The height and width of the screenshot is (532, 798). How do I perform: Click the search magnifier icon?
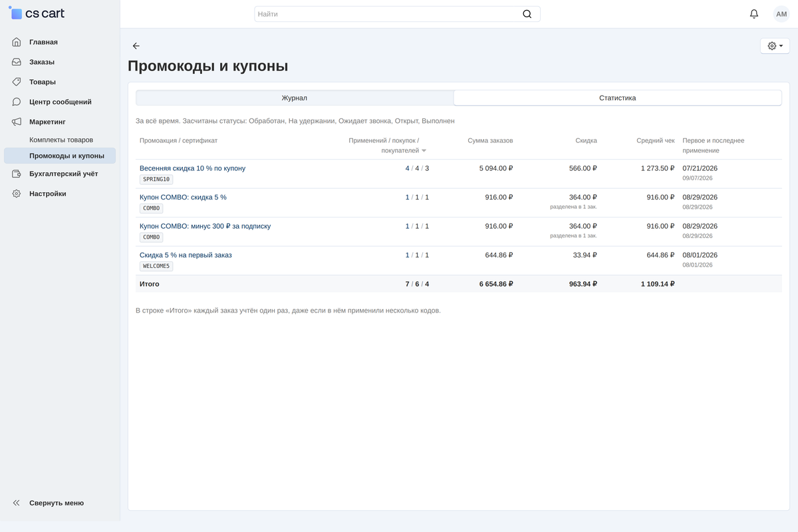point(527,14)
